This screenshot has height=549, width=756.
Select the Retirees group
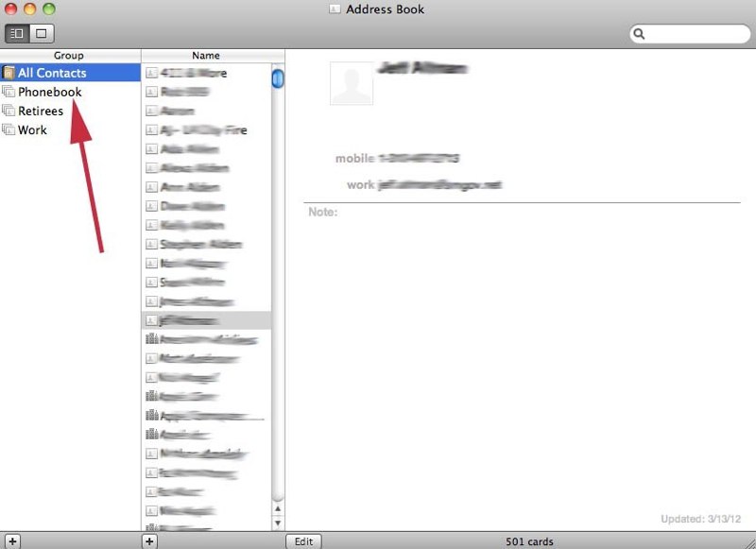point(41,111)
